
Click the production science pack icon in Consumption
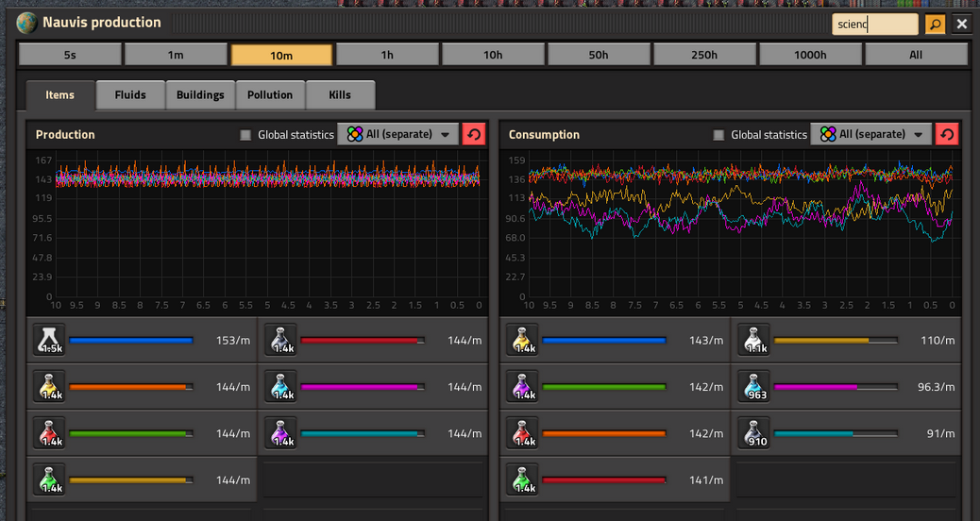(522, 387)
